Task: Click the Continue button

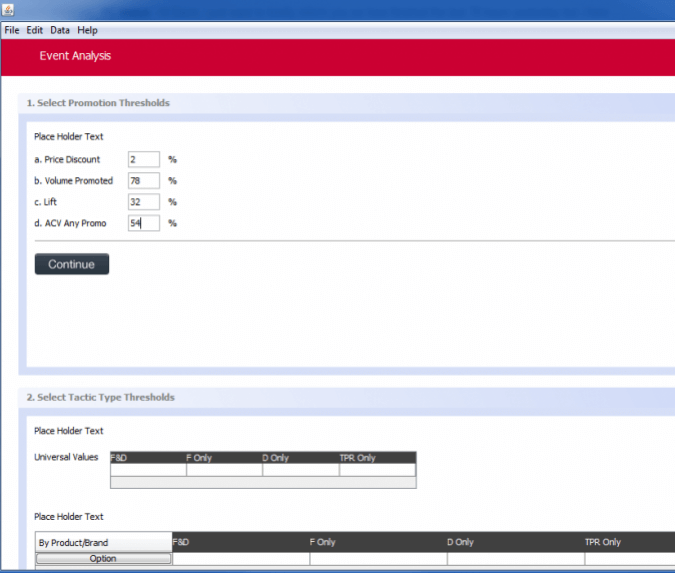Action: 72,264
